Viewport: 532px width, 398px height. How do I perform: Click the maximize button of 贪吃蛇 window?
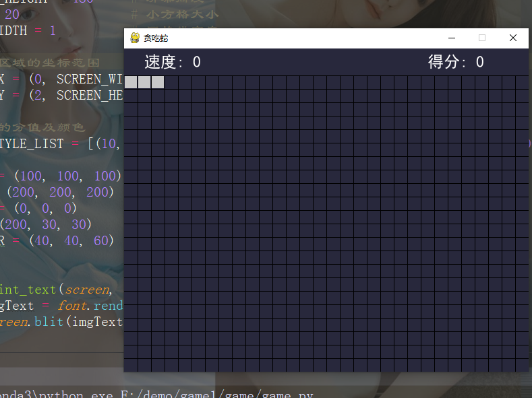coord(482,38)
